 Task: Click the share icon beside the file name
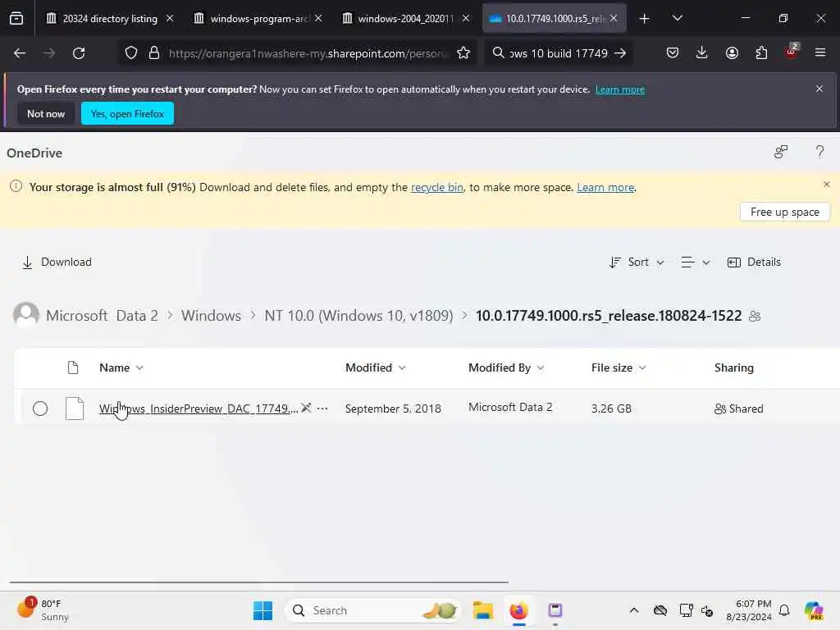[x=307, y=409]
